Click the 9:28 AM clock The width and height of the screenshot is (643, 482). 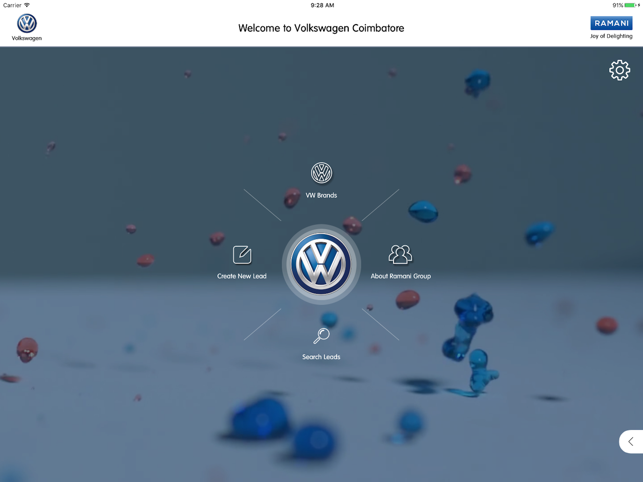pos(322,5)
